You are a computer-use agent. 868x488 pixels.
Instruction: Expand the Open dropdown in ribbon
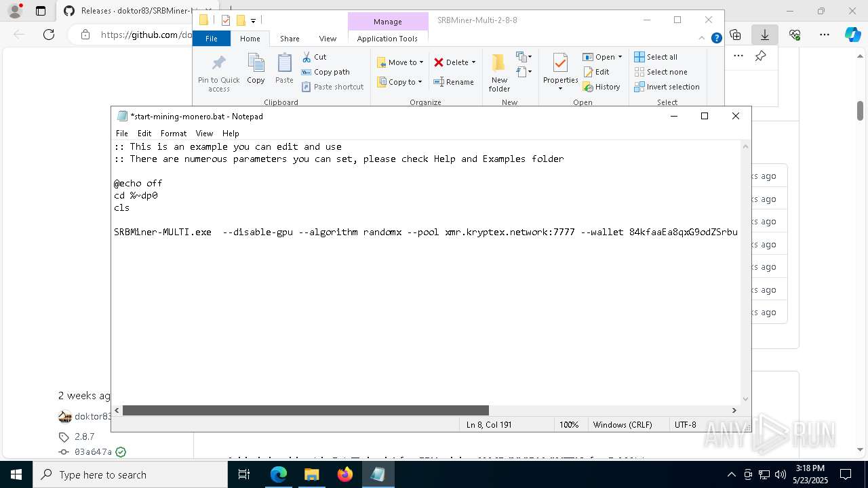click(x=620, y=57)
